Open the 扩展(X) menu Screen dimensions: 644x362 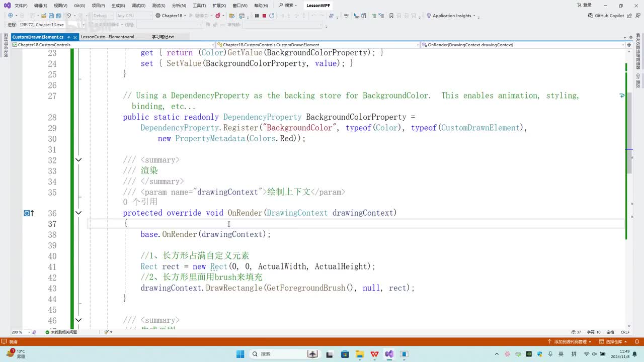pos(219,6)
